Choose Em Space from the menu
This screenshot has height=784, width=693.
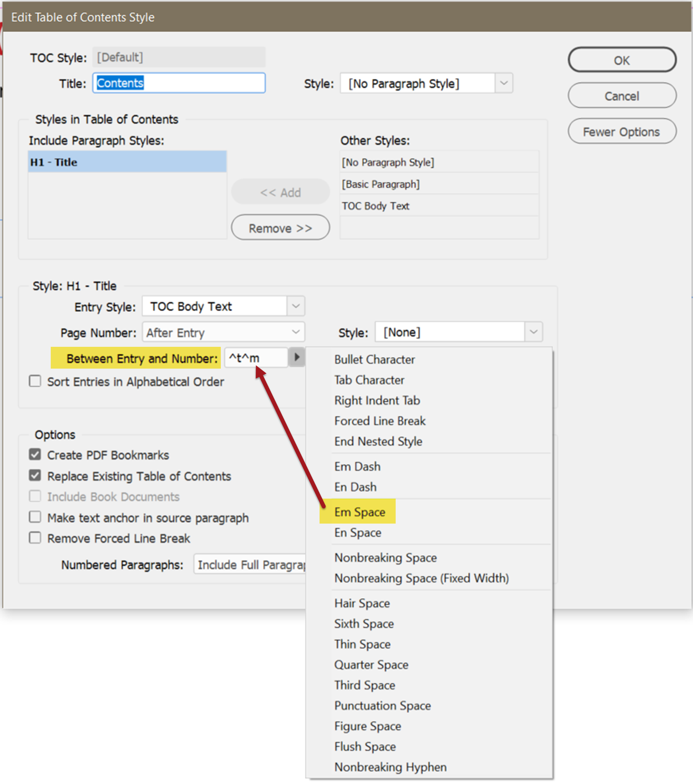360,512
